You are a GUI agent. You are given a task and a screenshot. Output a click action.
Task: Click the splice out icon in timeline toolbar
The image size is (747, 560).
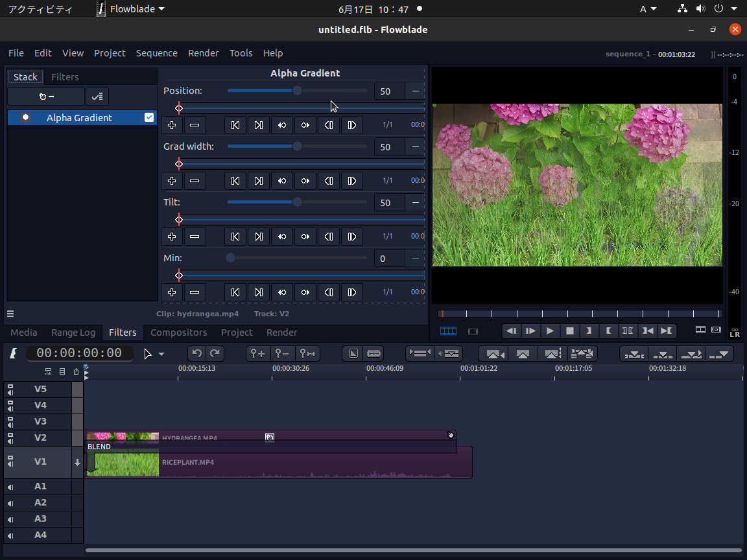[420, 353]
